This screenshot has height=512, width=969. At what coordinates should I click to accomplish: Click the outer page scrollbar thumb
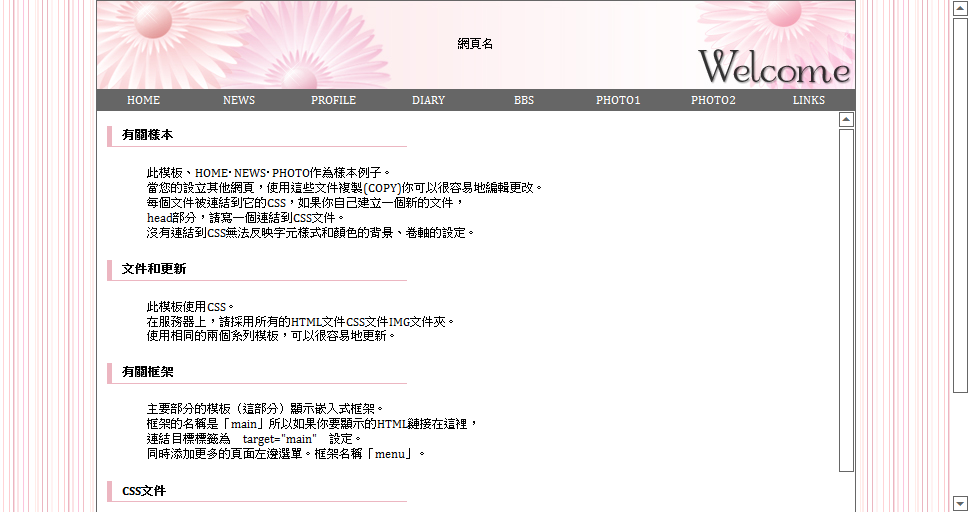960,205
